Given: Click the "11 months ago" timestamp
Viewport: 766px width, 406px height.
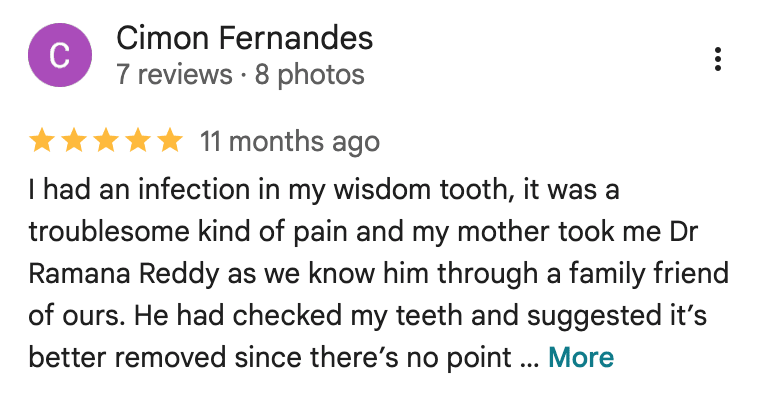Looking at the screenshot, I should coord(290,142).
